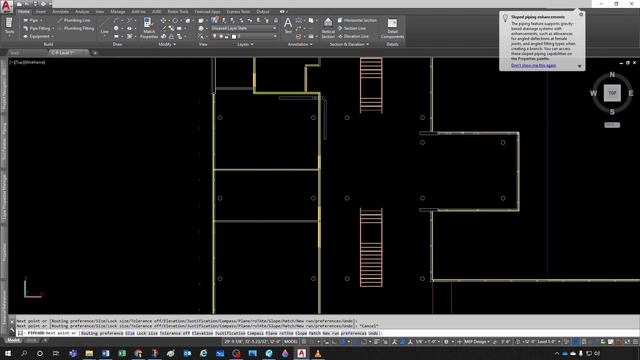
Task: Switch to the Insert ribbon tab
Action: pyautogui.click(x=41, y=11)
